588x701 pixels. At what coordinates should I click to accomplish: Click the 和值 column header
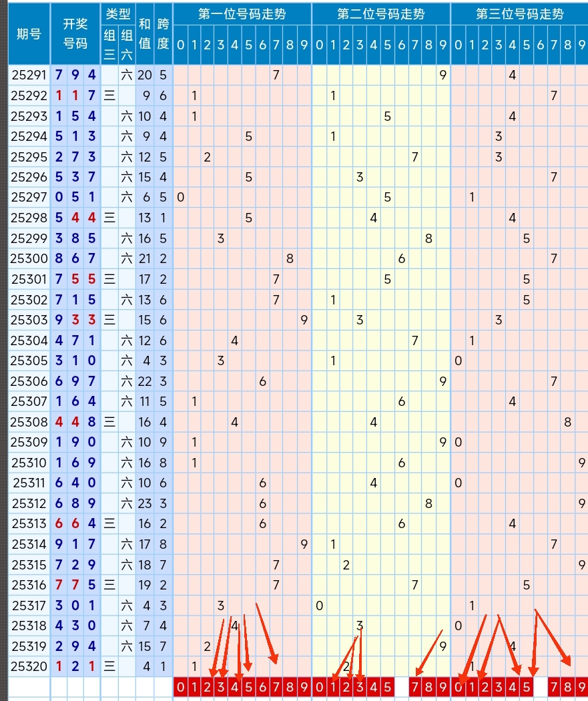pos(145,34)
